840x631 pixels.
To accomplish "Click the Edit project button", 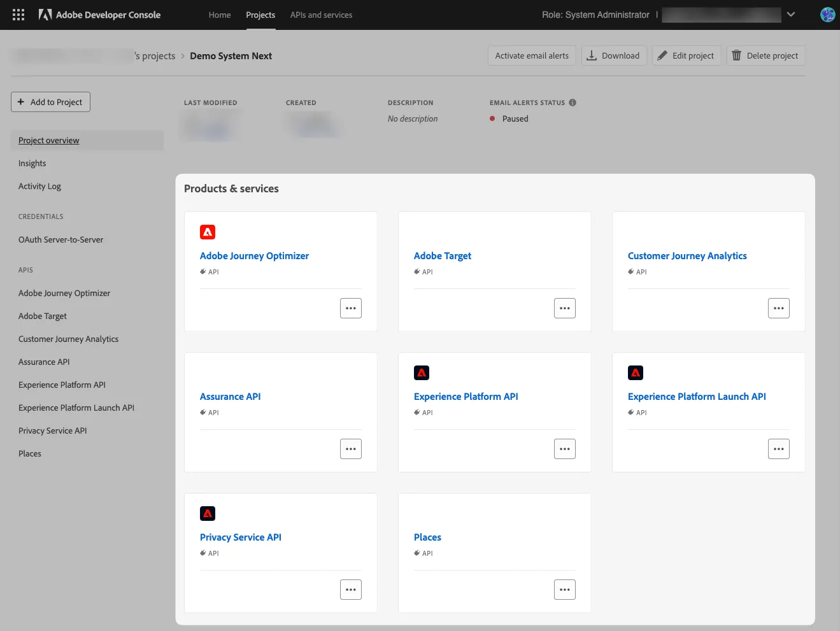I will click(x=687, y=55).
